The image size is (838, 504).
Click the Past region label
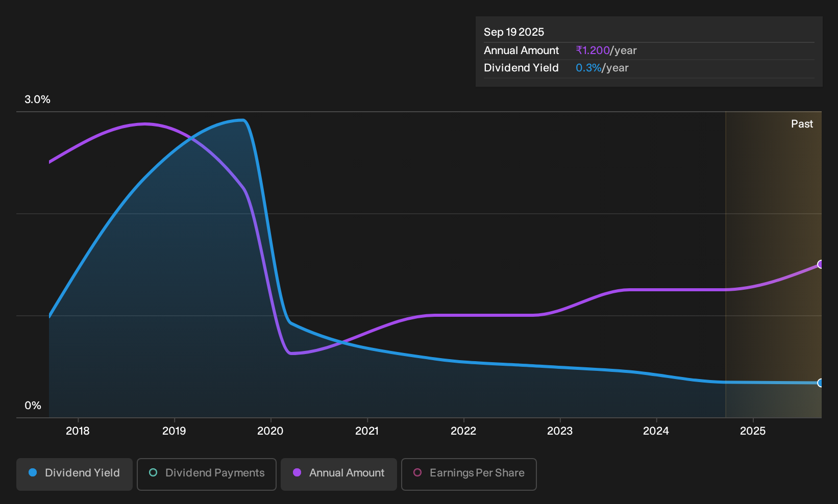[802, 124]
